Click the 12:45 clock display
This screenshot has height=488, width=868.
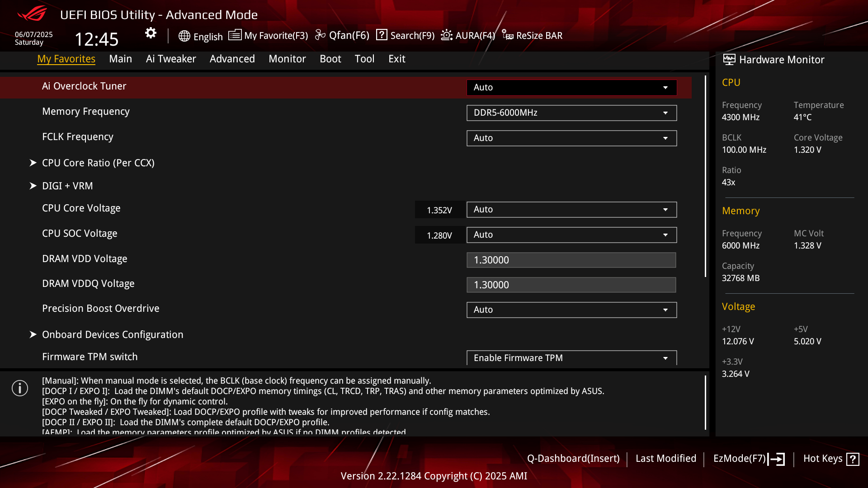(96, 39)
